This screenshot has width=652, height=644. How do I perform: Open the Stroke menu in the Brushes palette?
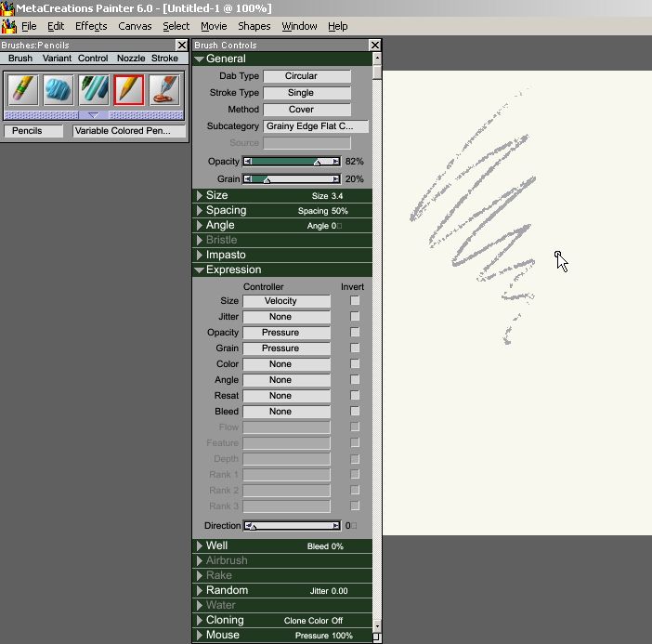coord(164,59)
